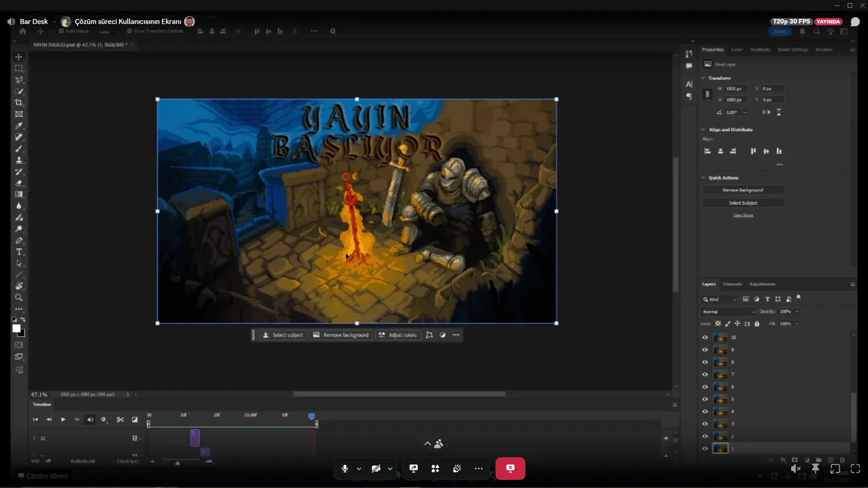868x488 pixels.
Task: Switch to the Channels tab
Action: tap(732, 284)
